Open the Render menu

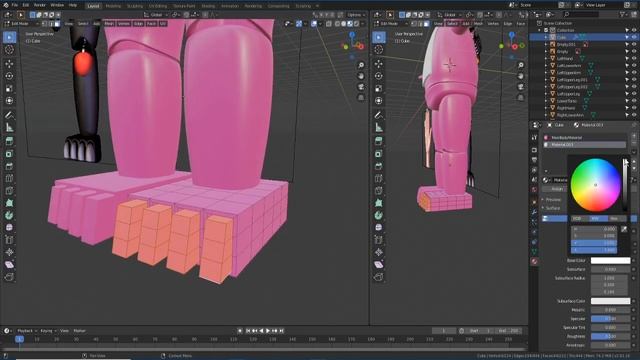point(40,5)
